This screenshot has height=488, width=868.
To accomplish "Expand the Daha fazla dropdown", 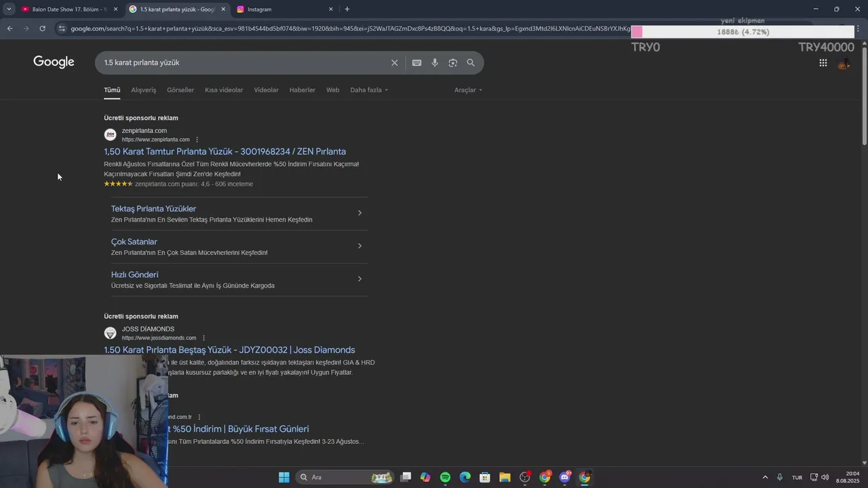I will [x=369, y=90].
